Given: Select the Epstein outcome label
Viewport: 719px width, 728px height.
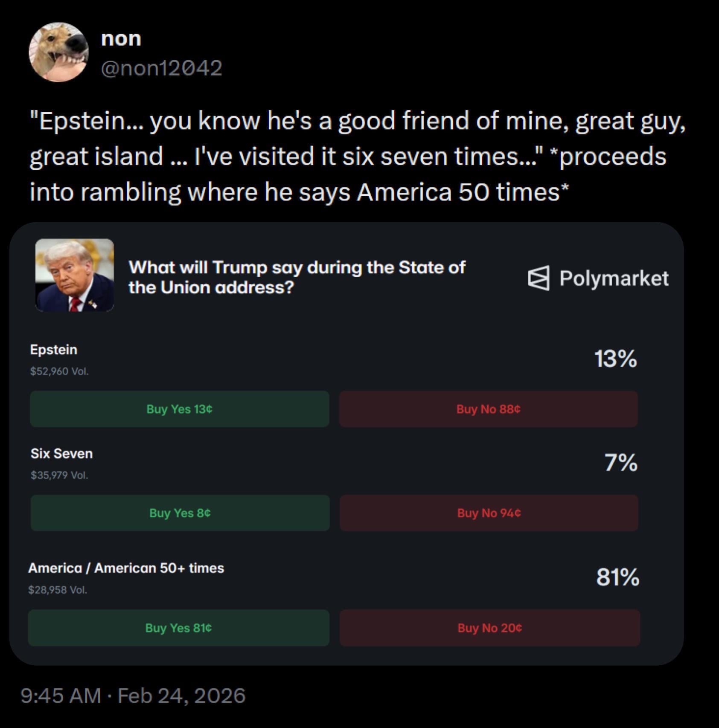Looking at the screenshot, I should (54, 350).
